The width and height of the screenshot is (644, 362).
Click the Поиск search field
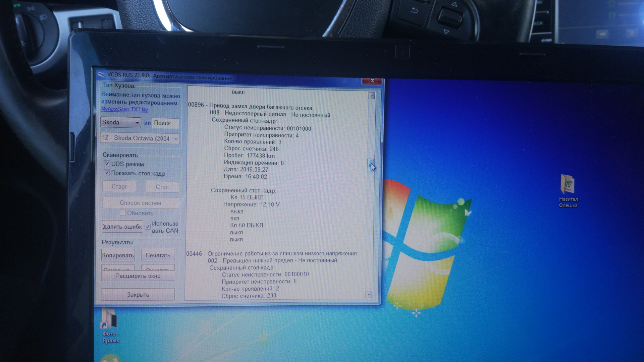[165, 123]
